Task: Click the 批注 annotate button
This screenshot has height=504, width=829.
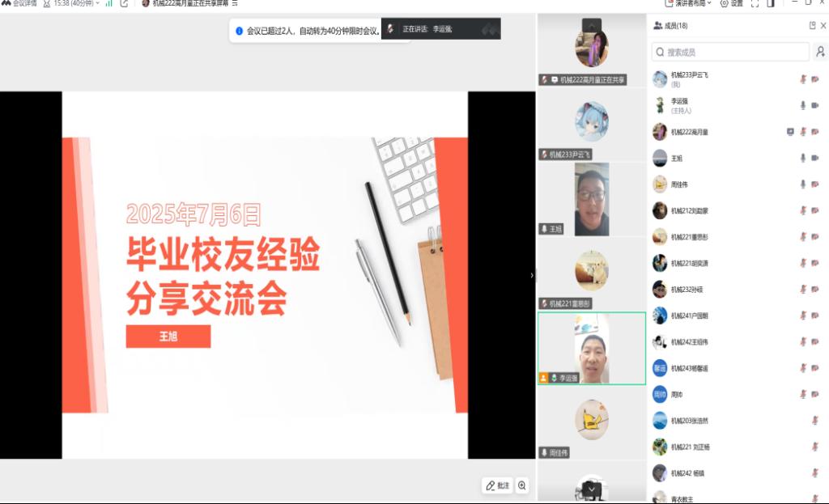Action: 497,485
